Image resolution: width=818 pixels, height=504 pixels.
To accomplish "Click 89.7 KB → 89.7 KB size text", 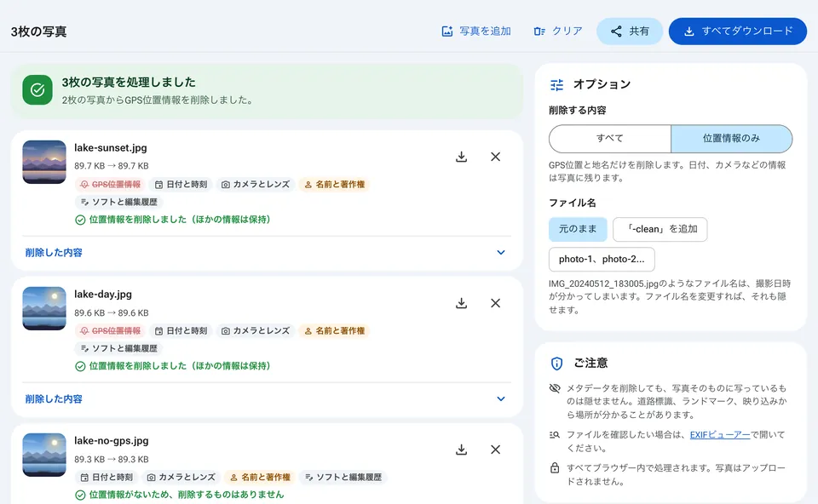I will click(111, 166).
